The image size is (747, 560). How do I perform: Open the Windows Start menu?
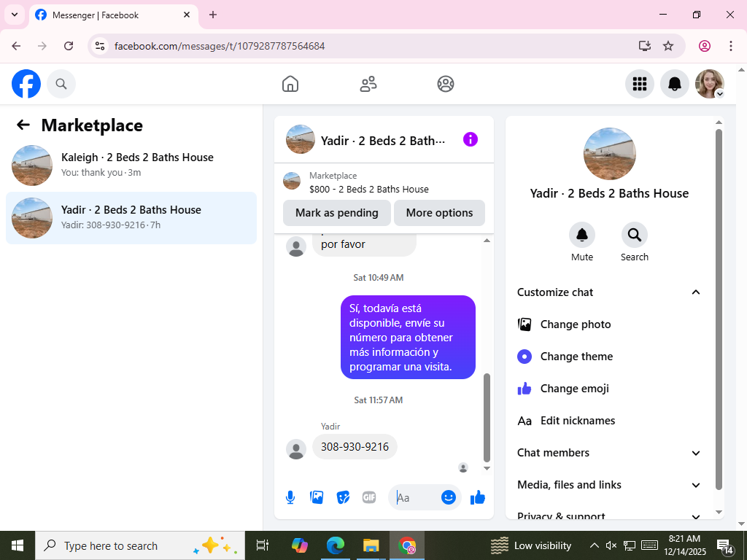(18, 545)
